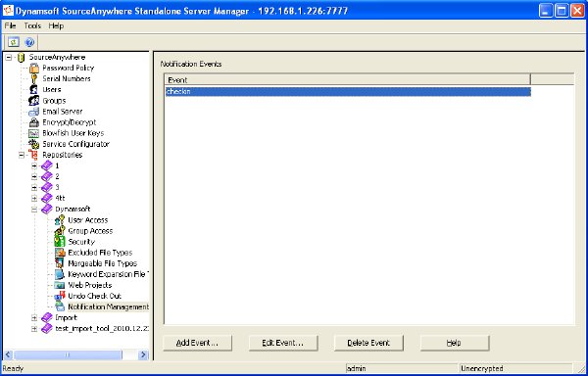Click the tree scrollbar left arrow
Image resolution: width=588 pixels, height=376 pixels.
click(x=8, y=354)
